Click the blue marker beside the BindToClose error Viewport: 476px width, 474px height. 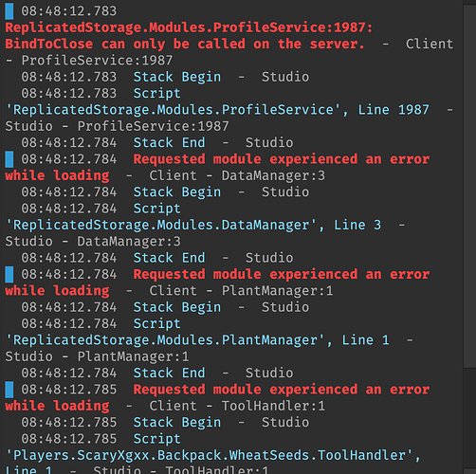click(9, 11)
